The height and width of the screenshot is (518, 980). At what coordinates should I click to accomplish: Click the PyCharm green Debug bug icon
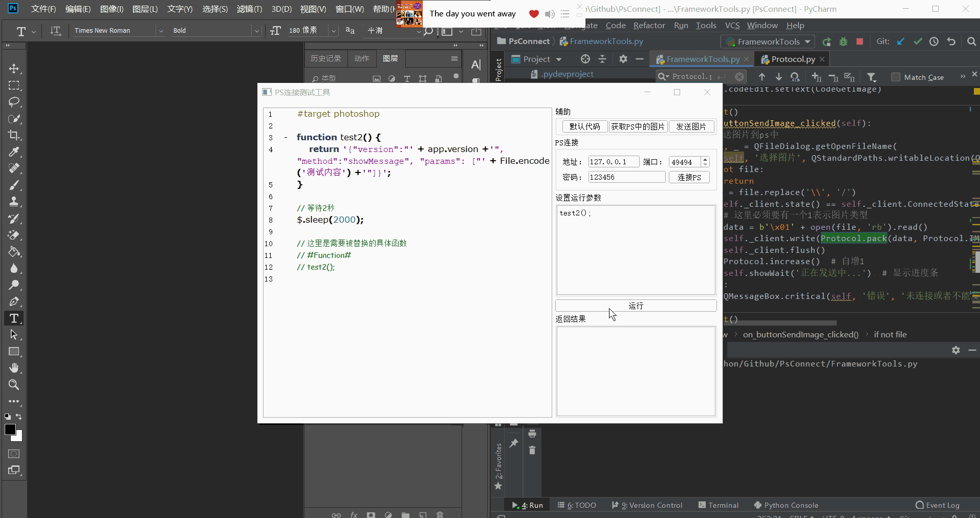[843, 41]
